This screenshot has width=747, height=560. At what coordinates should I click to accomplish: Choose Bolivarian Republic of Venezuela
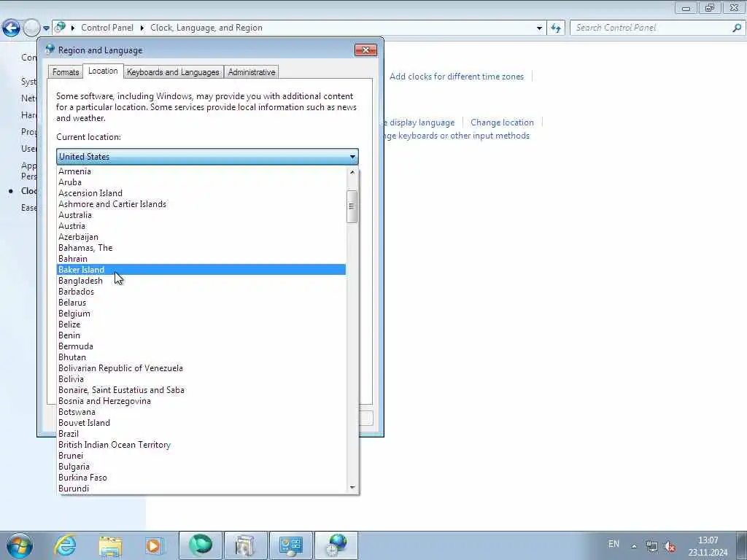click(x=201, y=368)
